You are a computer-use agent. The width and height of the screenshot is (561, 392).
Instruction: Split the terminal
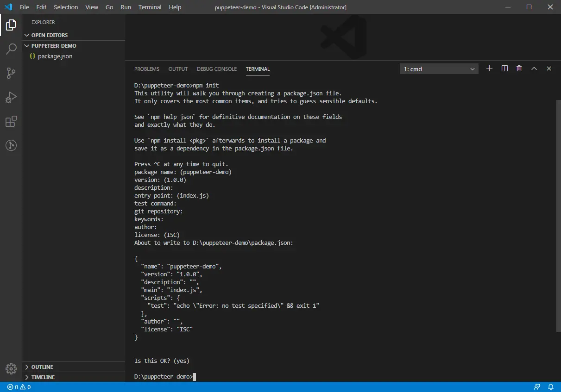tap(505, 68)
